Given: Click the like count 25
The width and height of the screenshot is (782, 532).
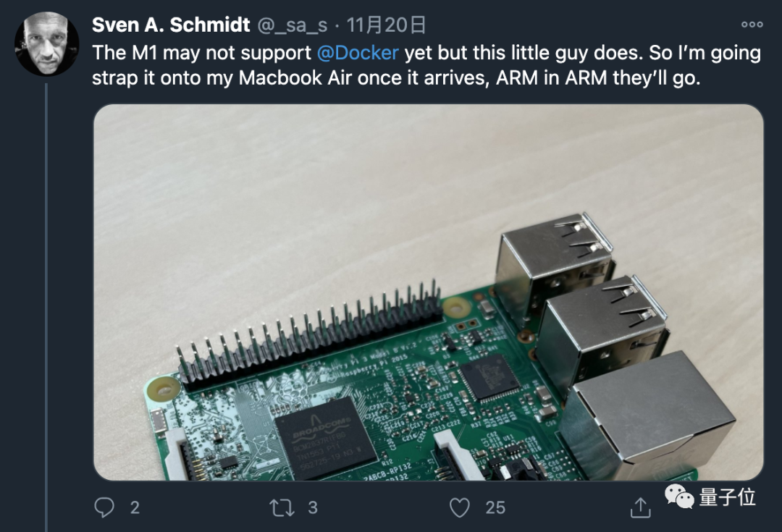Looking at the screenshot, I should tap(495, 507).
